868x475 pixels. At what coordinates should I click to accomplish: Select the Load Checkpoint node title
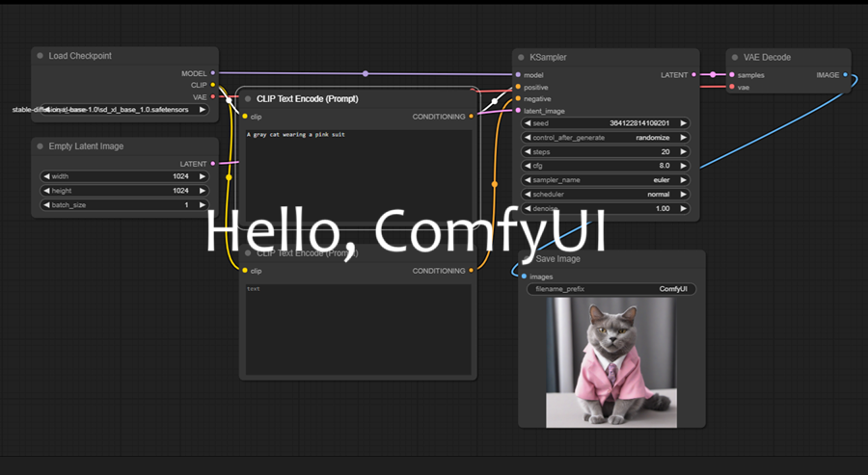pyautogui.click(x=80, y=56)
